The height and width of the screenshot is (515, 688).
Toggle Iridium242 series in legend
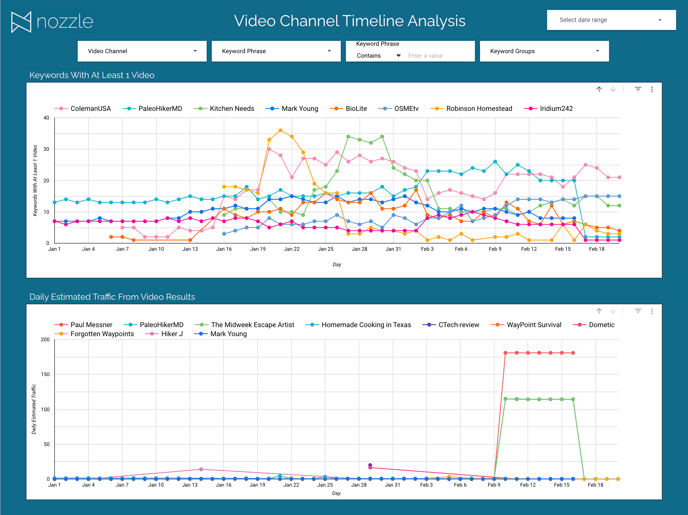point(548,108)
